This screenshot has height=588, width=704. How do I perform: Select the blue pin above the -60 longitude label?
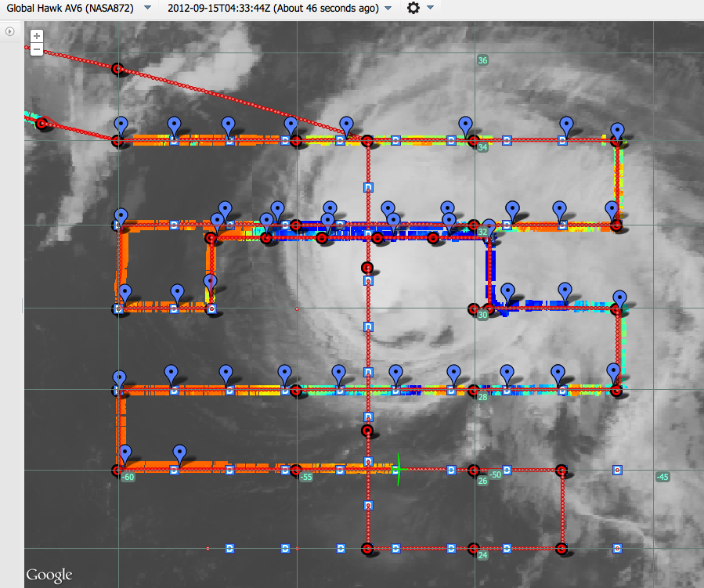(x=124, y=452)
